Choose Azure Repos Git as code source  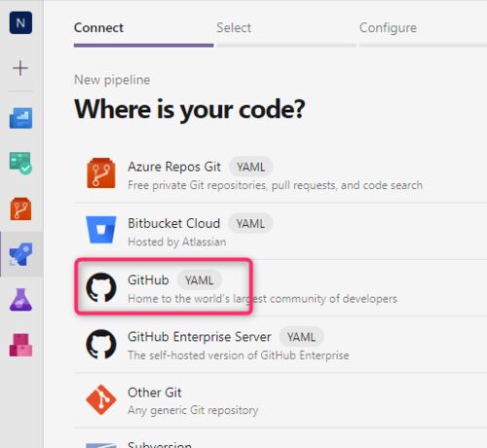(281, 175)
